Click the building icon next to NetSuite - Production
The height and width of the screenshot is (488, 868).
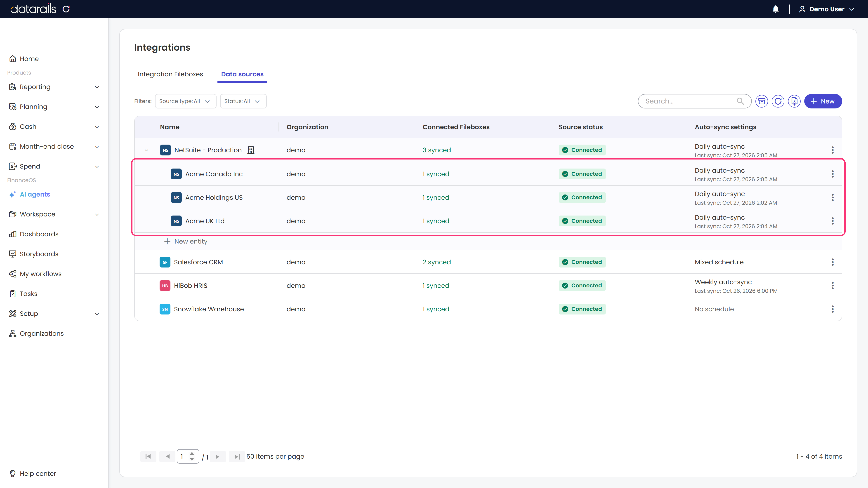(x=251, y=150)
